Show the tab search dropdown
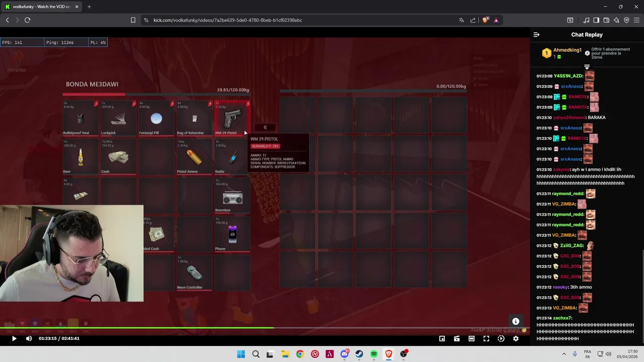Image resolution: width=644 pixels, height=362 pixels. pyautogui.click(x=570, y=20)
